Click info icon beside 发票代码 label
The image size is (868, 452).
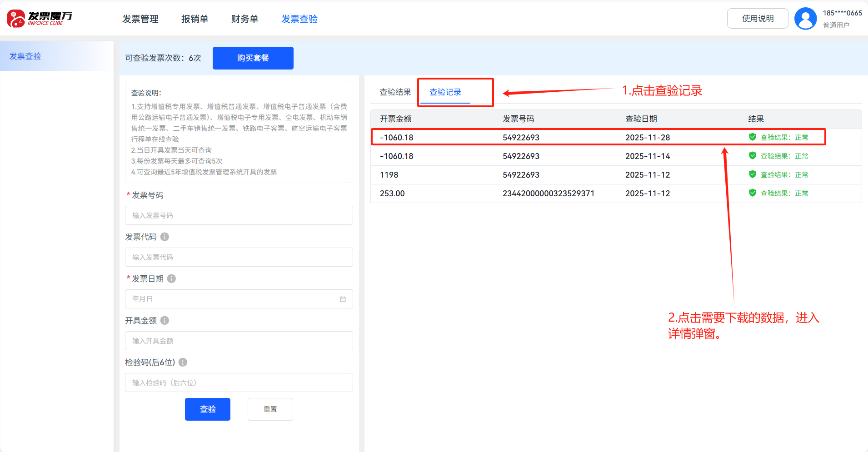point(165,237)
